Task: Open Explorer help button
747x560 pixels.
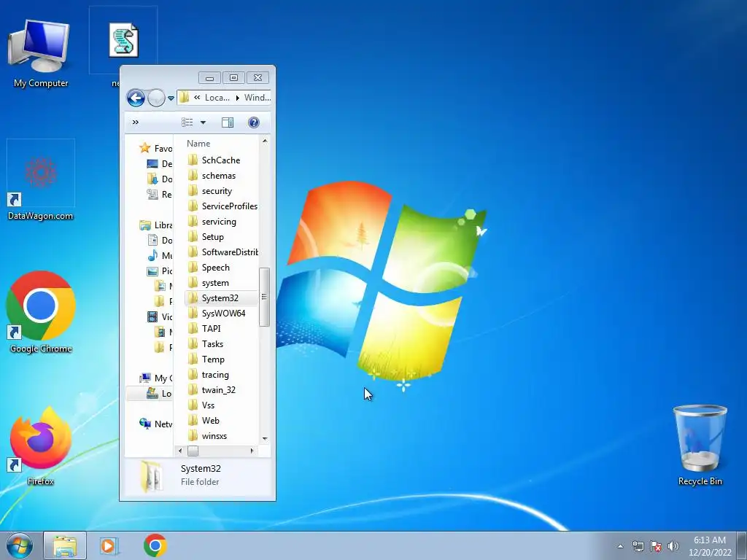Action: pos(253,122)
